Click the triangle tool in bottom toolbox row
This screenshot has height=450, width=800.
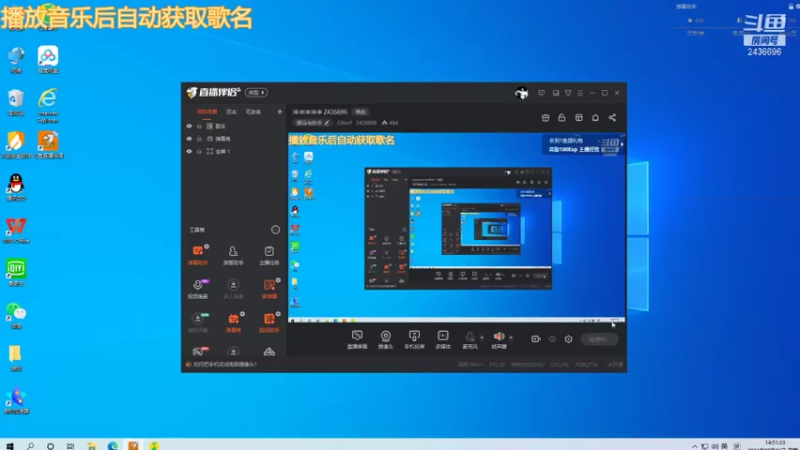pos(269,352)
